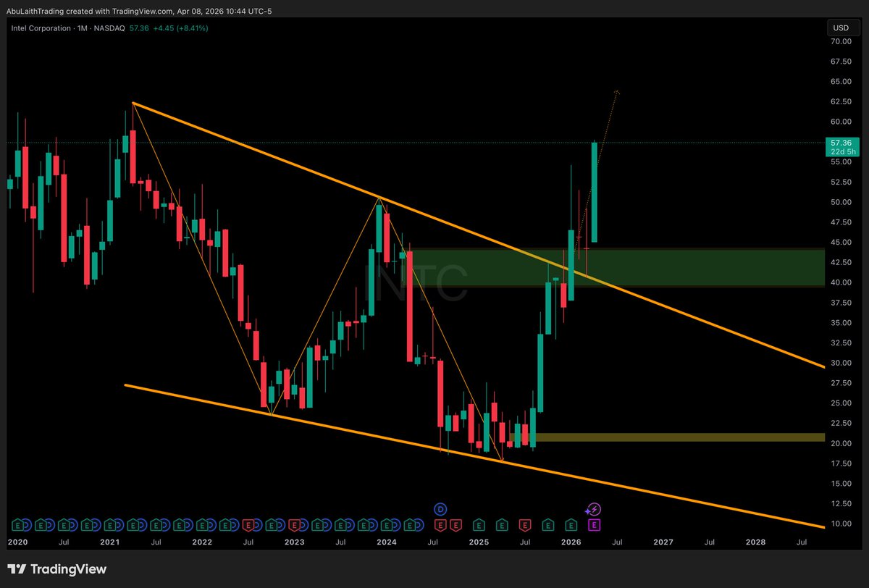869x588 pixels.
Task: Open the purple lightning event icon
Action: click(593, 509)
